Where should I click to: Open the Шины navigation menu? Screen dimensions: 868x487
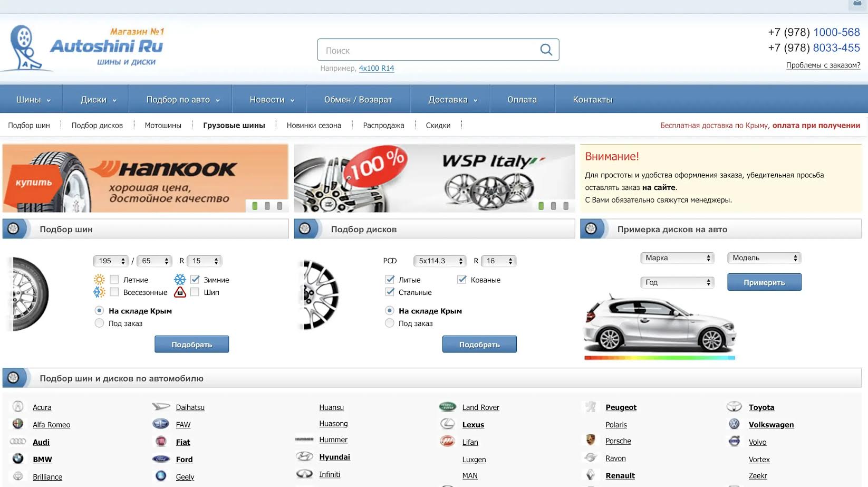[32, 100]
